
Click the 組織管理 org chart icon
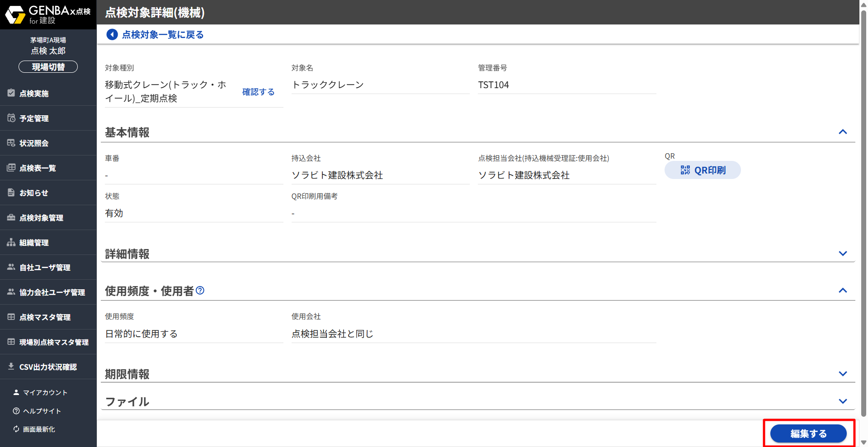point(11,242)
